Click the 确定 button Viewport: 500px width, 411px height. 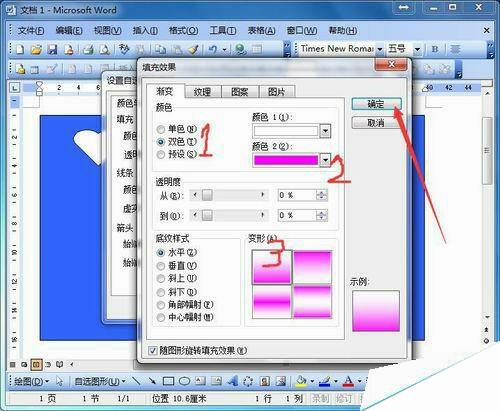(376, 104)
